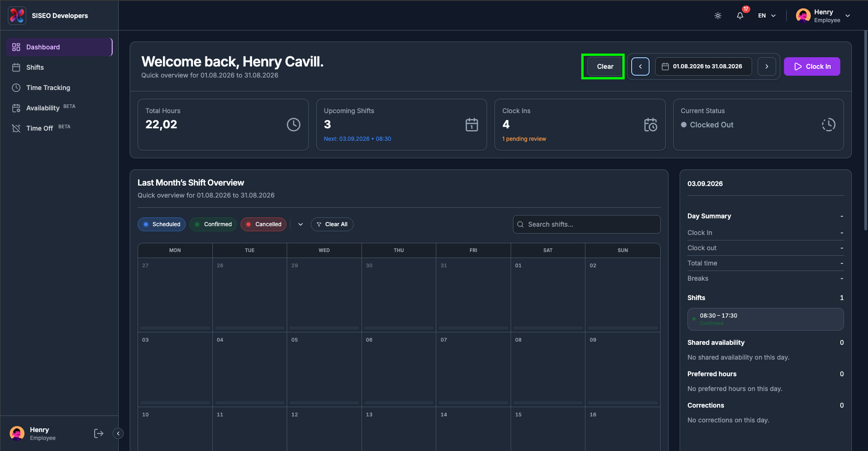Image resolution: width=868 pixels, height=451 pixels.
Task: Open the EN language dropdown
Action: coord(767,16)
